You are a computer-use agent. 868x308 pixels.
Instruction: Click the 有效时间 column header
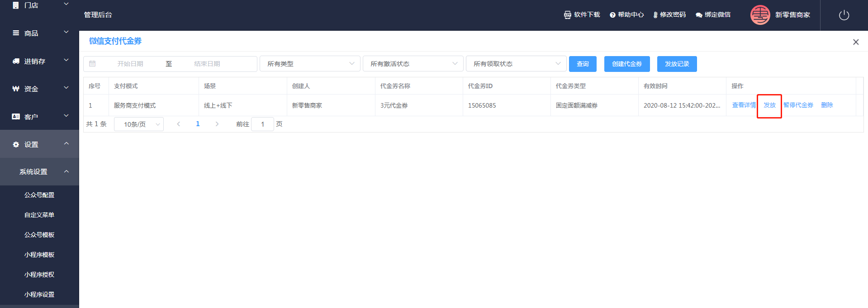coord(655,86)
